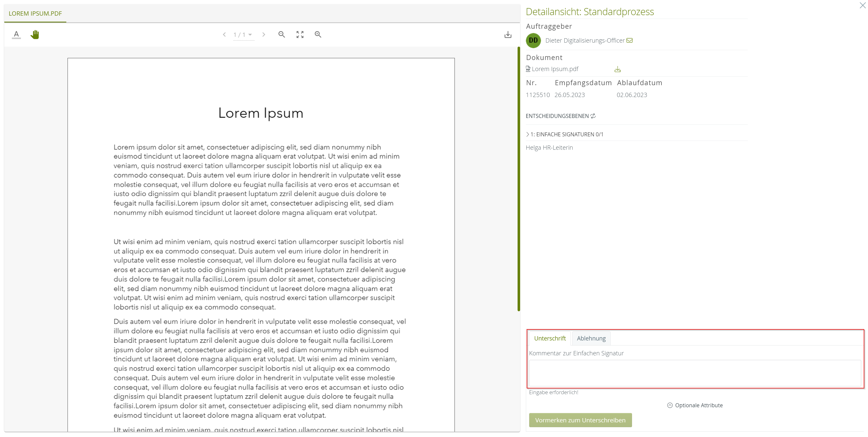Screen dimensions: 868x437
Task: Activate the hand pan tool
Action: pos(35,34)
